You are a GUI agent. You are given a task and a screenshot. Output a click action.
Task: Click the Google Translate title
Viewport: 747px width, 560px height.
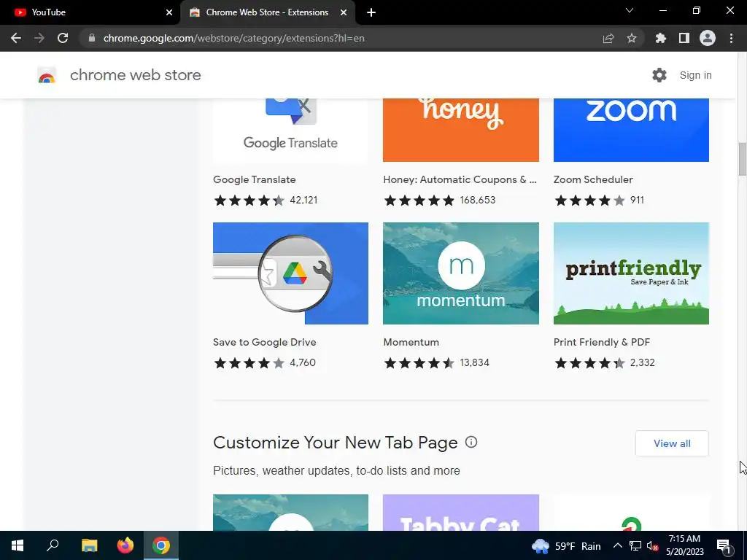pos(255,179)
